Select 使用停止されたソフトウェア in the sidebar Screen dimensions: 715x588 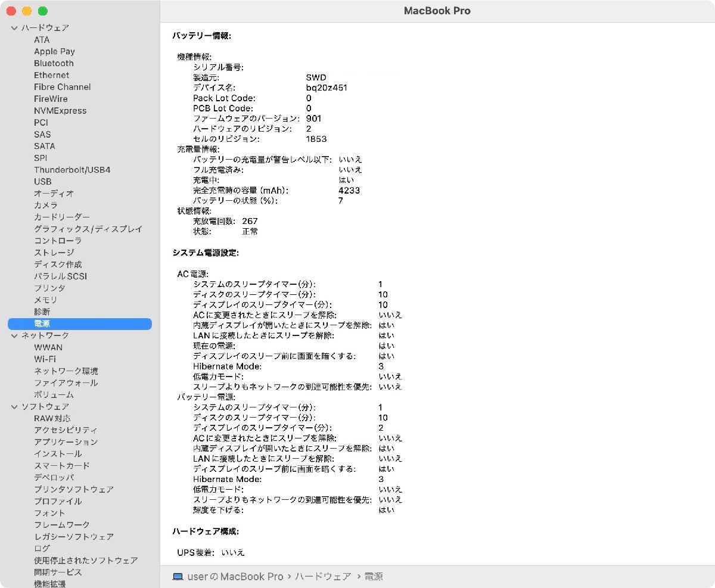(86, 561)
